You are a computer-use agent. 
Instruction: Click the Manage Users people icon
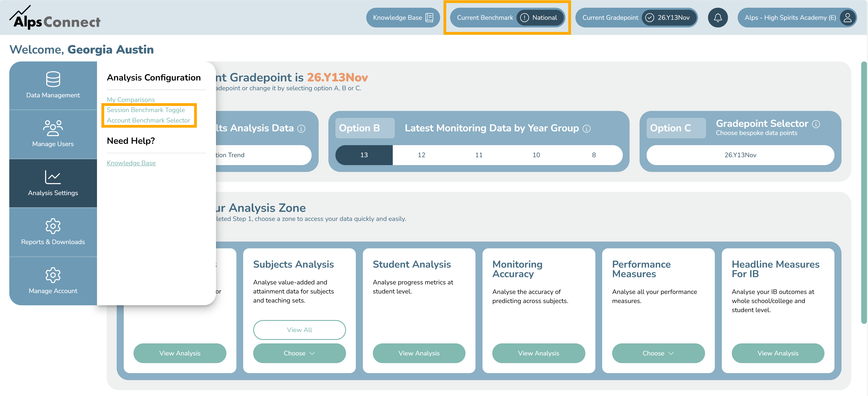53,128
